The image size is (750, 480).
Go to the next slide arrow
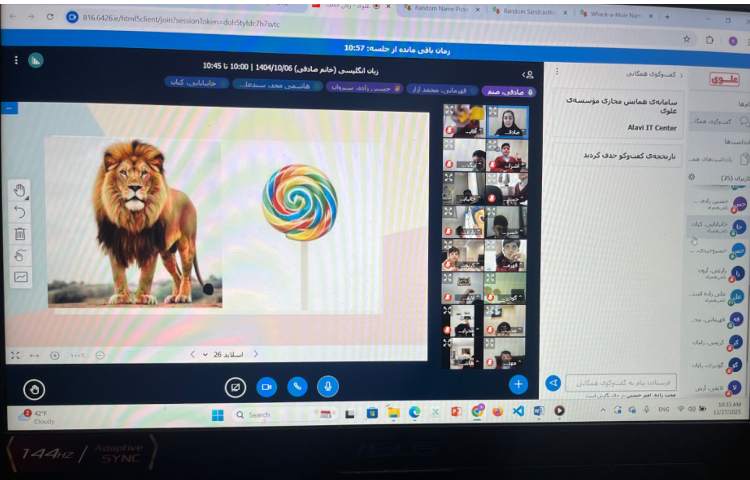(191, 354)
